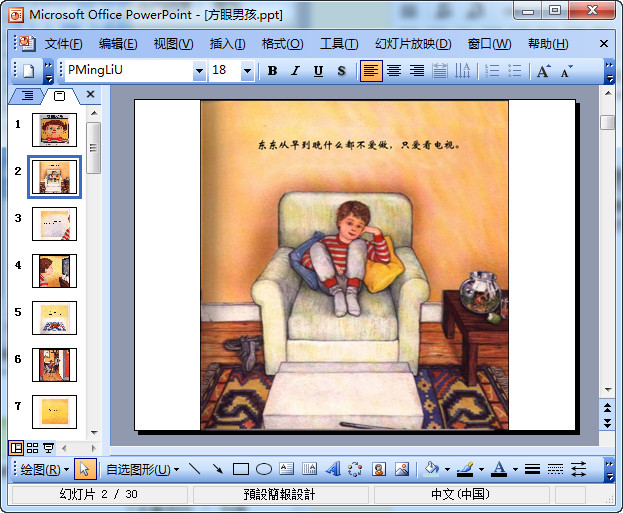Select the Line drawing tool

[x=194, y=469]
